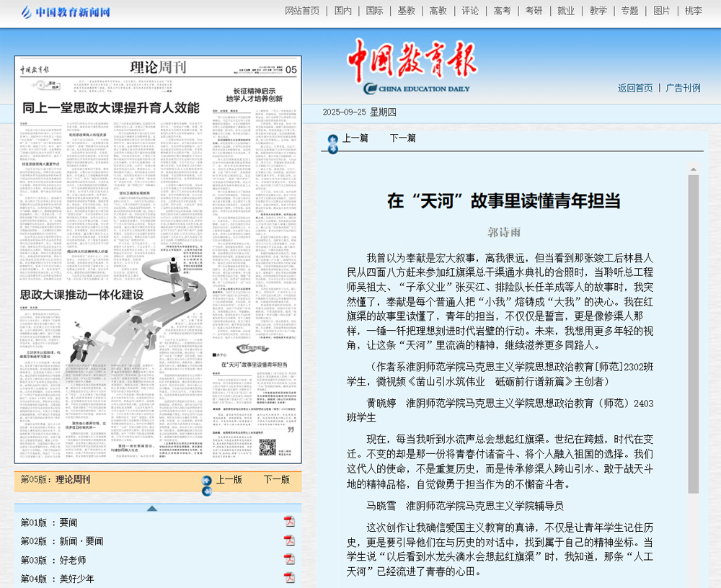
Task: Open PDF icon for 第02版 新闻·要闻
Action: tap(289, 540)
